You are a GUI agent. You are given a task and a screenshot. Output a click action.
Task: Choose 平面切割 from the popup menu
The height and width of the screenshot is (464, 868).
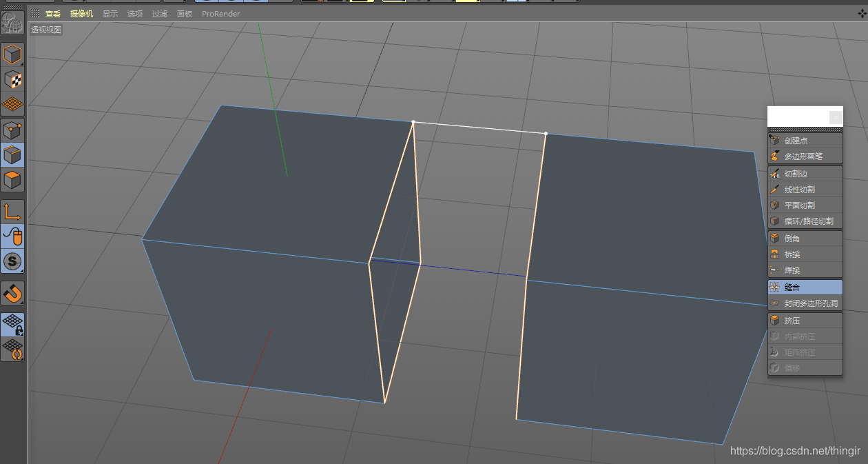point(805,205)
